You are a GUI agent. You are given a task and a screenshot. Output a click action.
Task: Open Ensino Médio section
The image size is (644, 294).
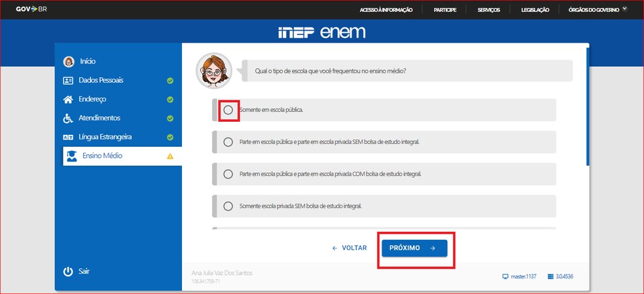(x=122, y=156)
